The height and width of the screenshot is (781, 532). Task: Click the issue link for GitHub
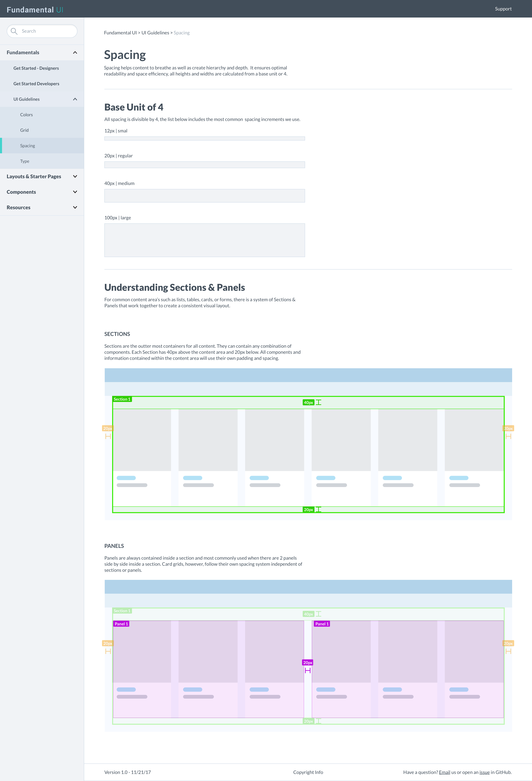point(484,772)
